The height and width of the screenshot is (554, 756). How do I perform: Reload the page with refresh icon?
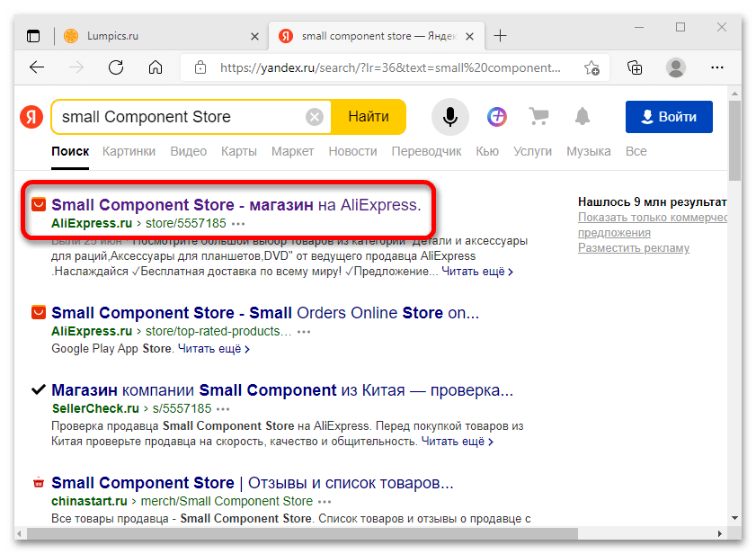[116, 67]
